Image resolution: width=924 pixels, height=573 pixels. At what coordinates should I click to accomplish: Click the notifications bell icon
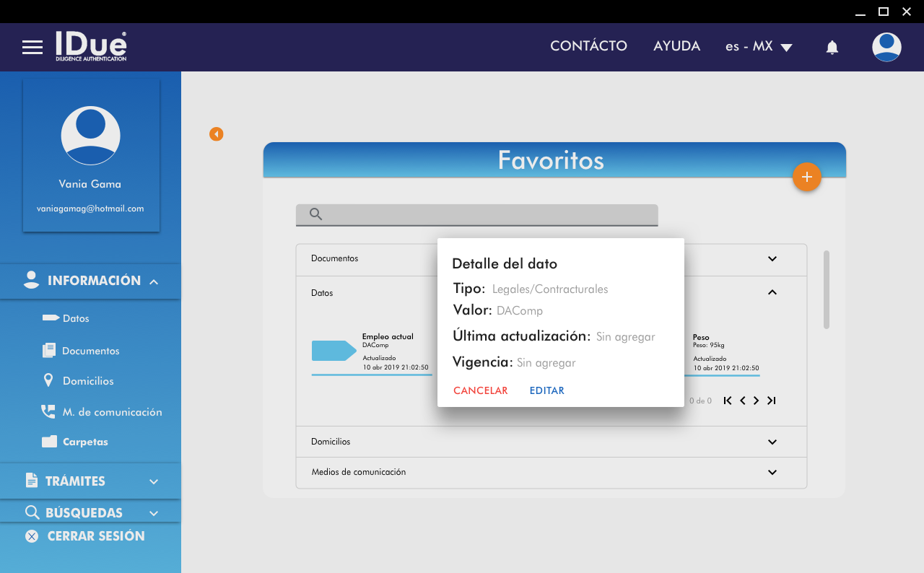(832, 48)
